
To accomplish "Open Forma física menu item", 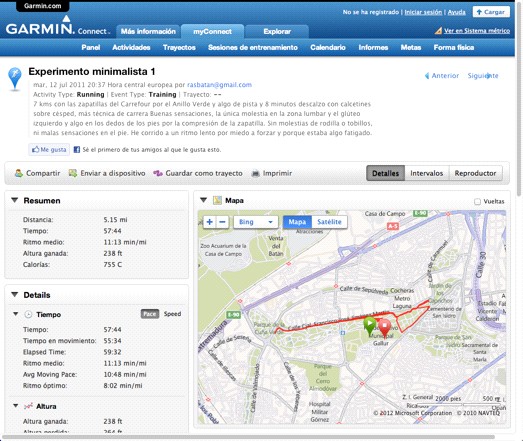I will [454, 47].
